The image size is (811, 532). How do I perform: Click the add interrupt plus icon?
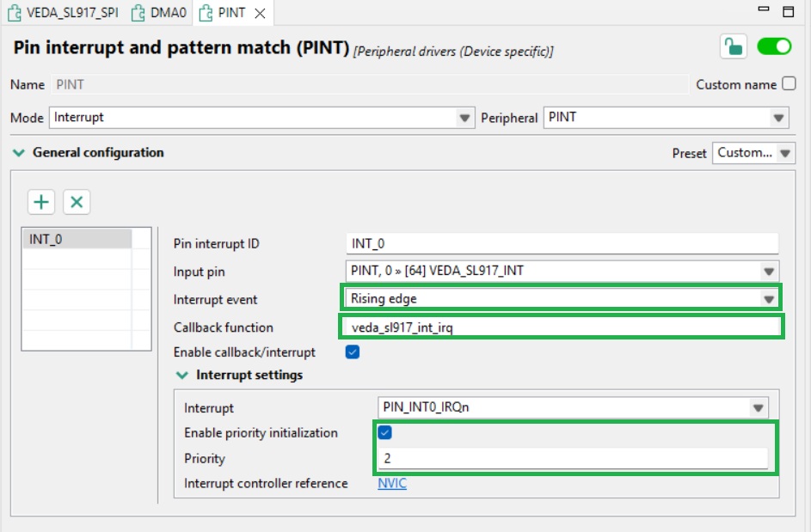40,202
